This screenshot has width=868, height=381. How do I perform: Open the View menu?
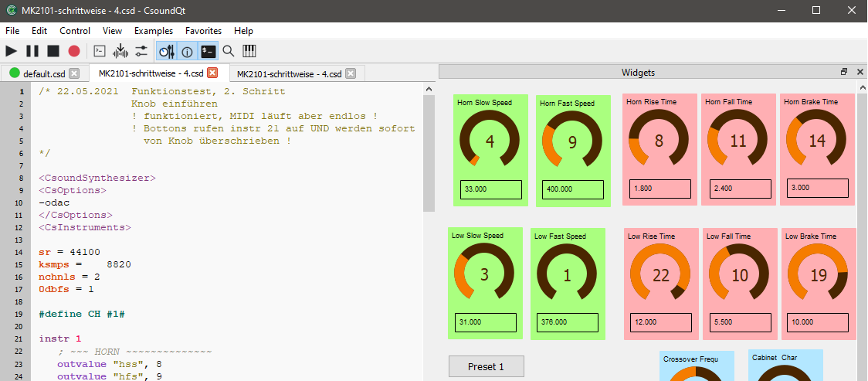tap(113, 31)
